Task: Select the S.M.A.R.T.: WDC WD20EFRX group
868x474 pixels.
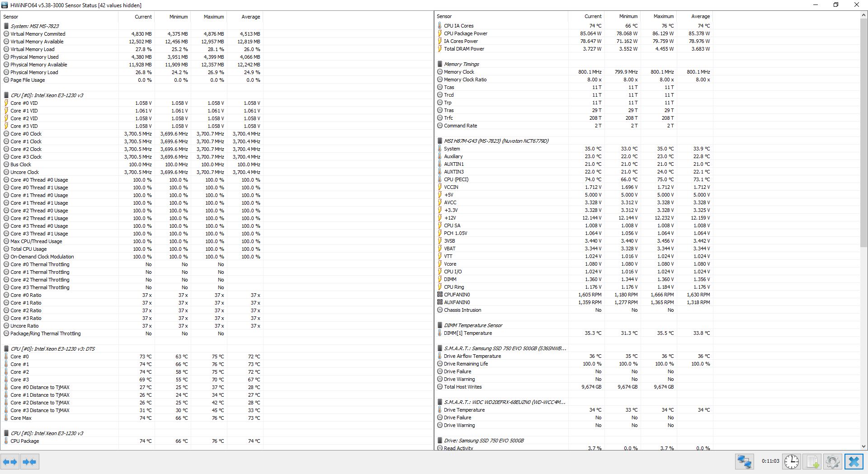Action: (505, 402)
